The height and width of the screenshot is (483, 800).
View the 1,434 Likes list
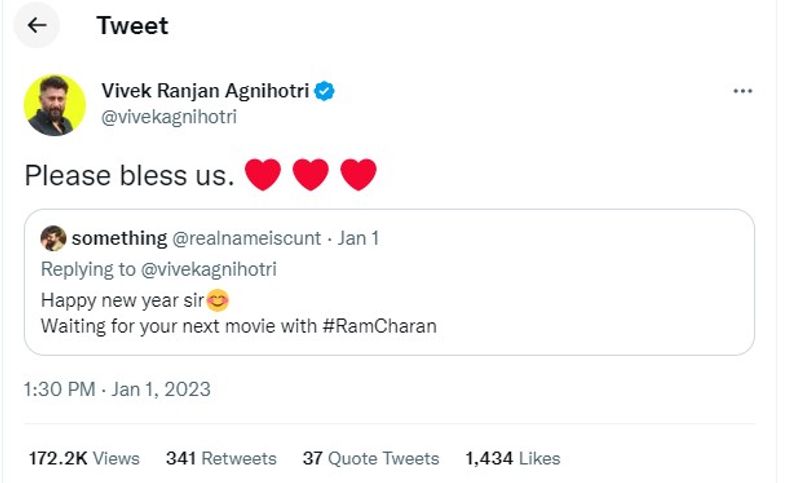(512, 458)
